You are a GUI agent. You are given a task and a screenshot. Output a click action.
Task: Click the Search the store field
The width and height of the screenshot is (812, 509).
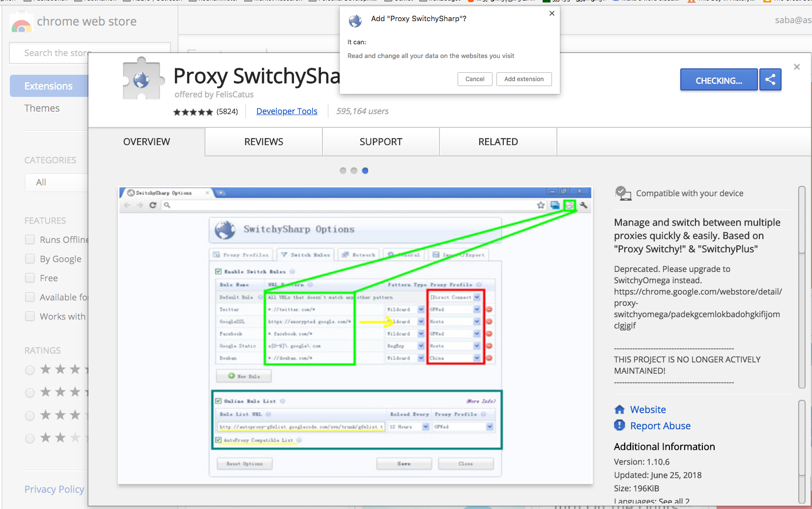57,53
